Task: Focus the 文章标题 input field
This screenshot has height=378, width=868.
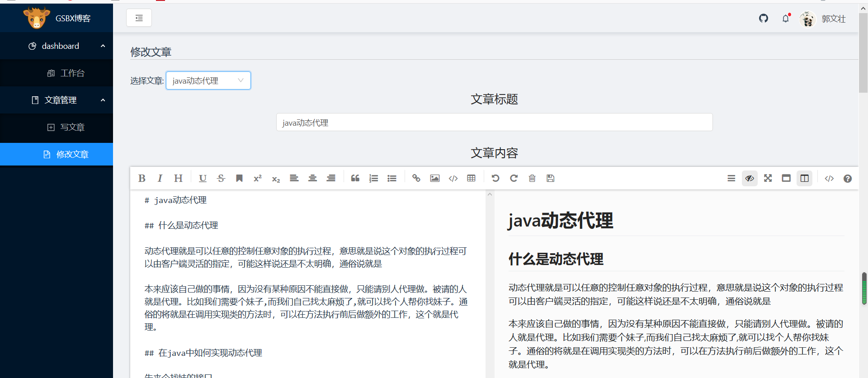Action: point(495,122)
